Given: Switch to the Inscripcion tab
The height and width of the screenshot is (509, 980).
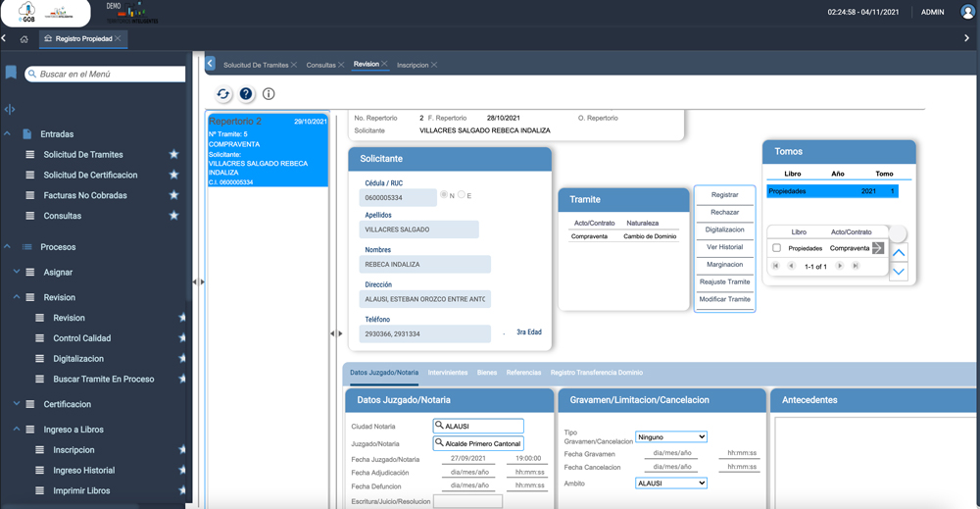Looking at the screenshot, I should click(412, 65).
